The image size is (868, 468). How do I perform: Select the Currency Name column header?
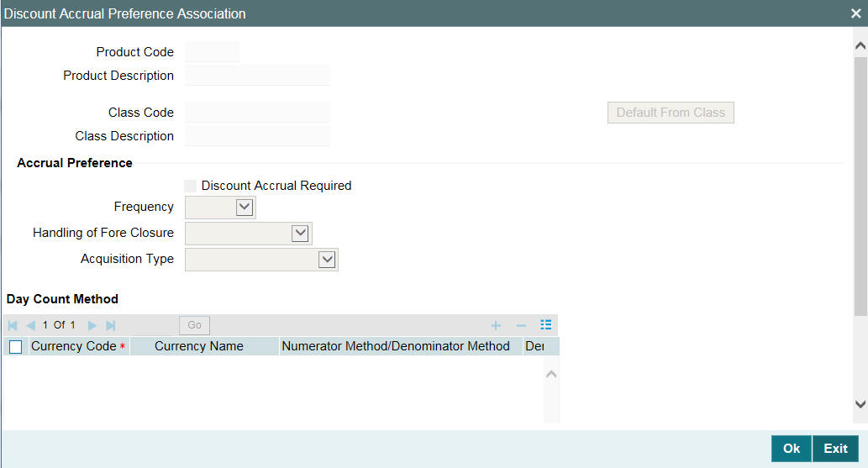[x=199, y=346]
